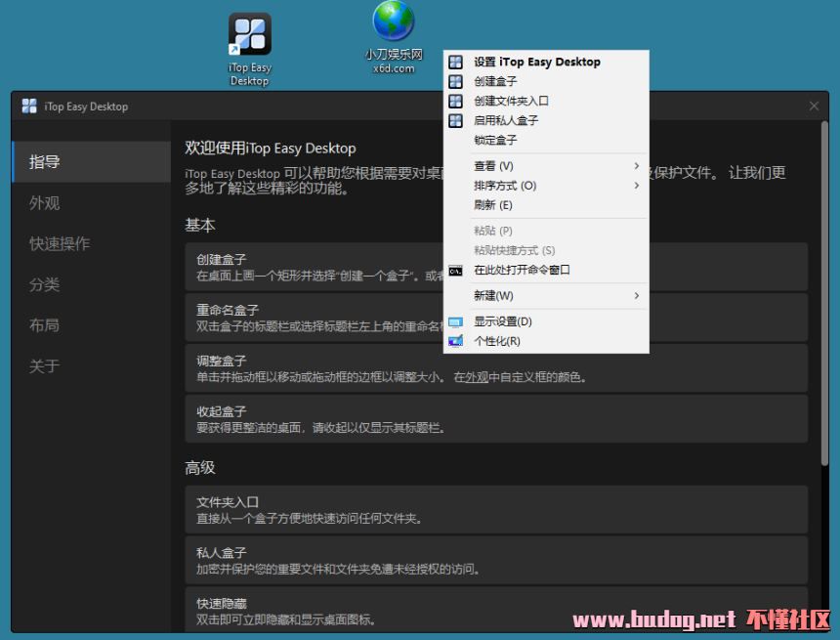The width and height of the screenshot is (840, 640).
Task: Click the box icon next to 创建盒子
Action: [455, 81]
